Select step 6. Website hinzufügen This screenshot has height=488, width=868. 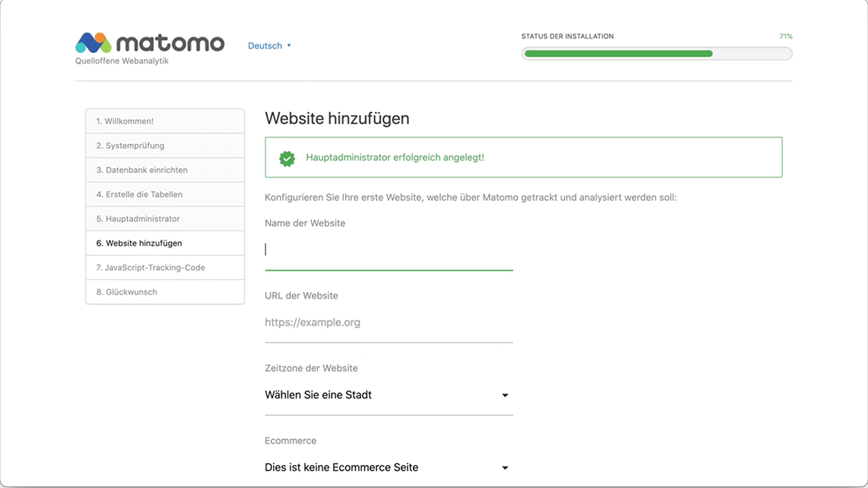(165, 243)
